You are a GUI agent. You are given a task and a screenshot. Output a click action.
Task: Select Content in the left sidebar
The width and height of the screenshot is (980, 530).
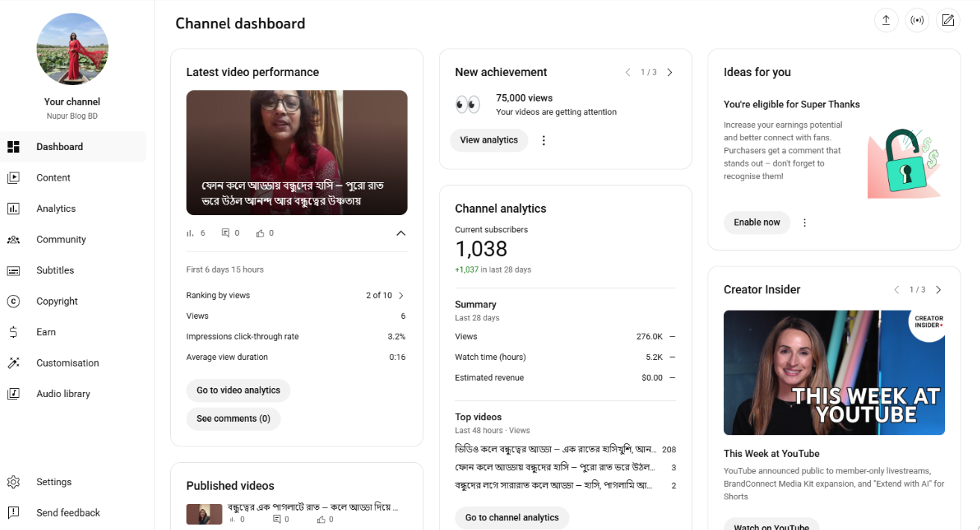(x=53, y=178)
